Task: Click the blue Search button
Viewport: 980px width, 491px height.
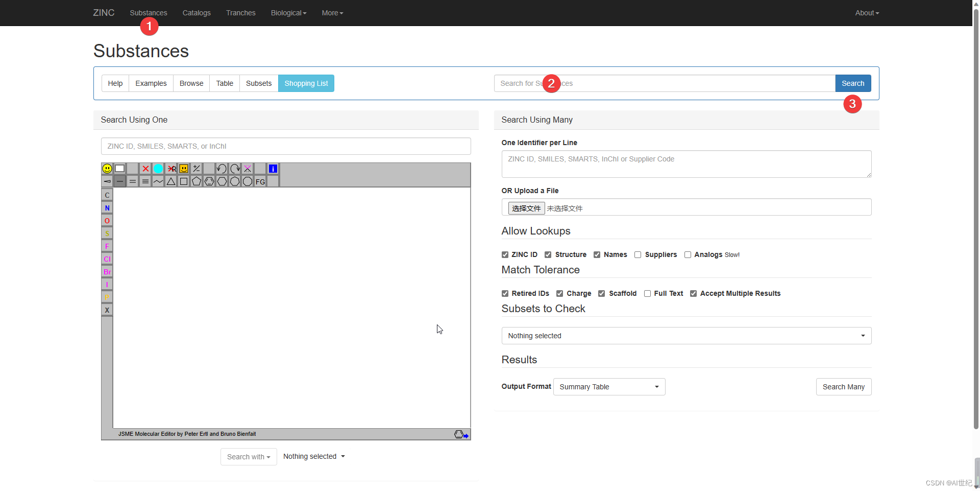Action: (853, 83)
